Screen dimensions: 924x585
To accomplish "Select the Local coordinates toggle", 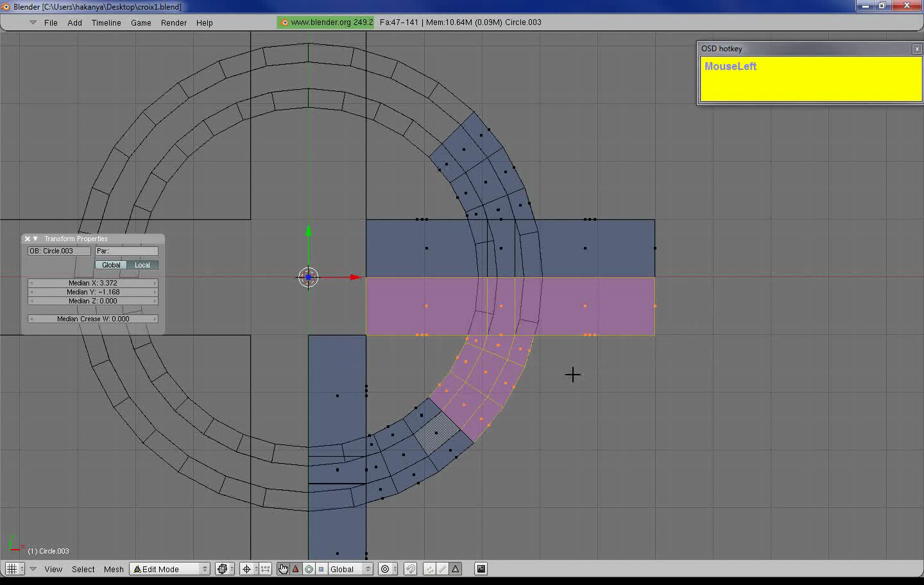I will (142, 265).
